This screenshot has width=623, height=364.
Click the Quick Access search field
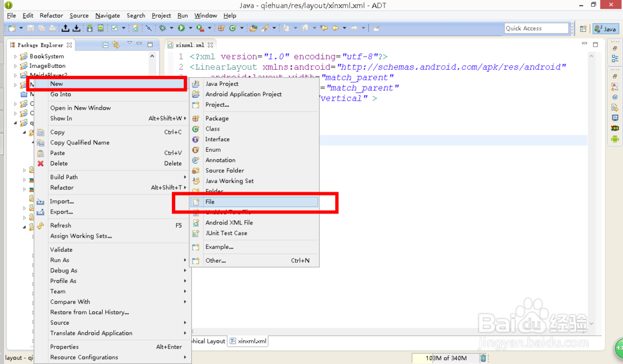pyautogui.click(x=536, y=28)
